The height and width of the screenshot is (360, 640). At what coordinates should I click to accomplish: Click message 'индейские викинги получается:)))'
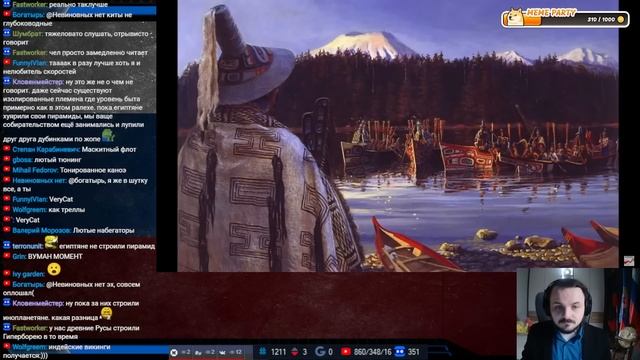(x=57, y=351)
